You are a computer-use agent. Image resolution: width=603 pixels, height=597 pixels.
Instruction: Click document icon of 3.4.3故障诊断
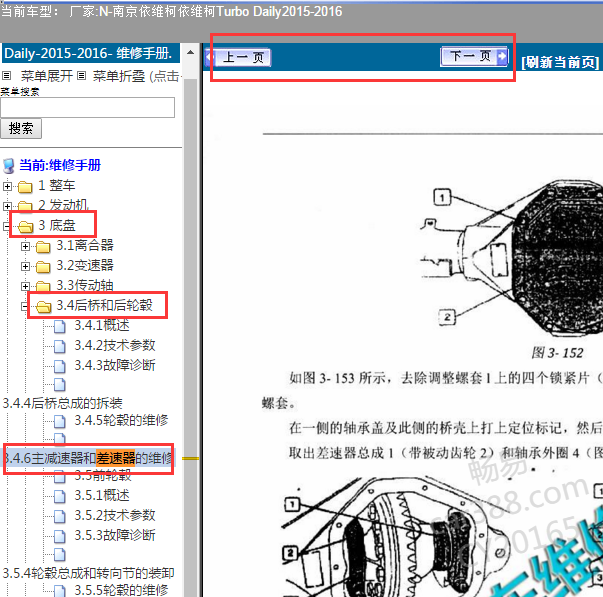click(x=60, y=367)
